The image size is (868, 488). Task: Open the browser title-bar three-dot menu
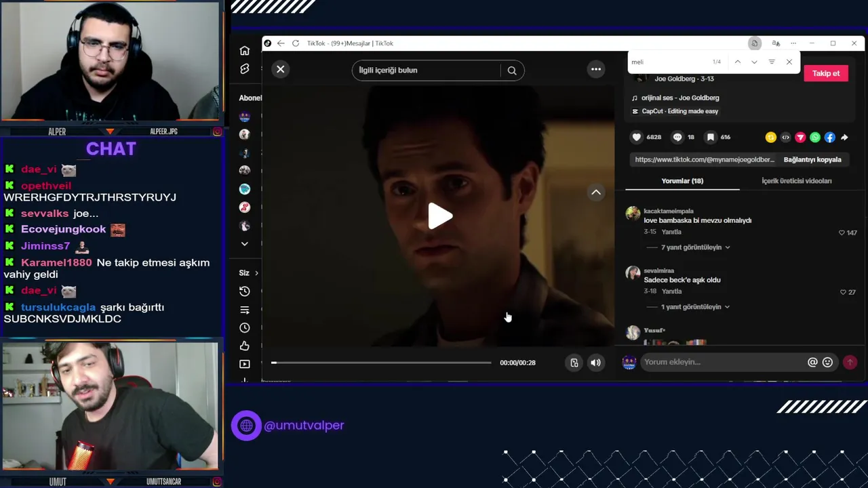793,43
